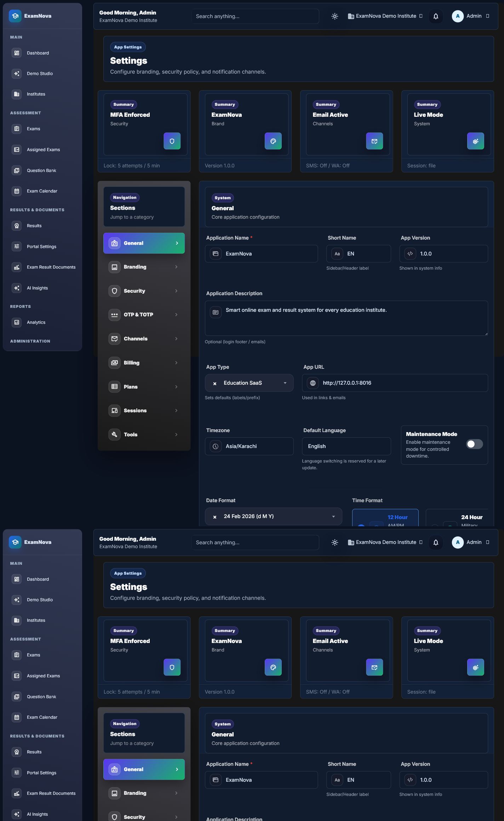Toggle light/dark theme in the lower header
504x821 pixels.
point(335,542)
